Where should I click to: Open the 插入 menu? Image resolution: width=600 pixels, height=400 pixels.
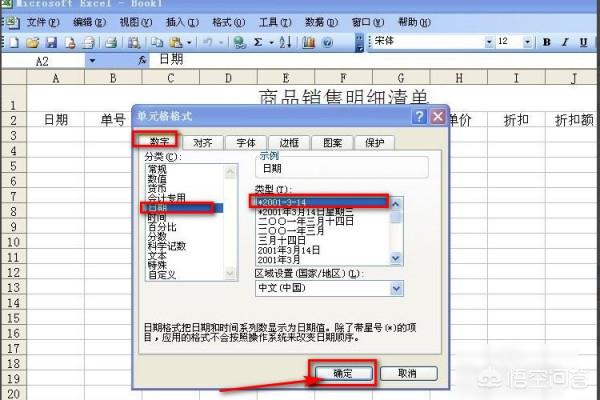pyautogui.click(x=182, y=22)
